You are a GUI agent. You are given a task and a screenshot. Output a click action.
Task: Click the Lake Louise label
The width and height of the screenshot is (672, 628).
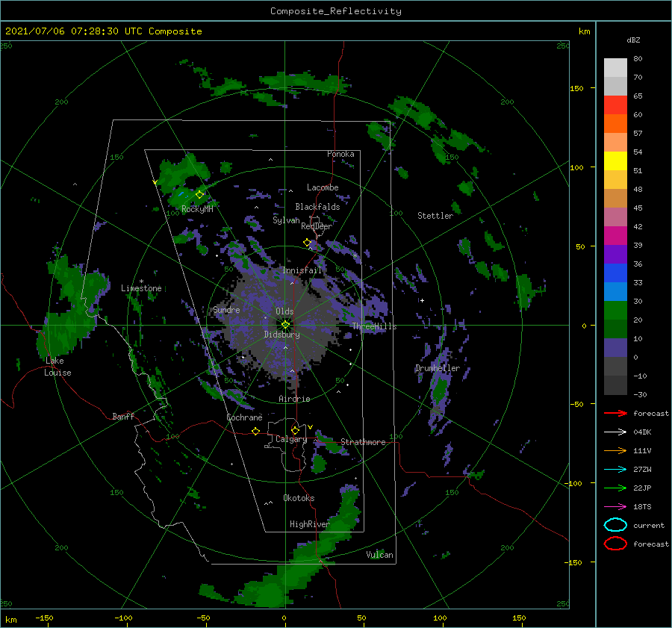click(x=57, y=367)
